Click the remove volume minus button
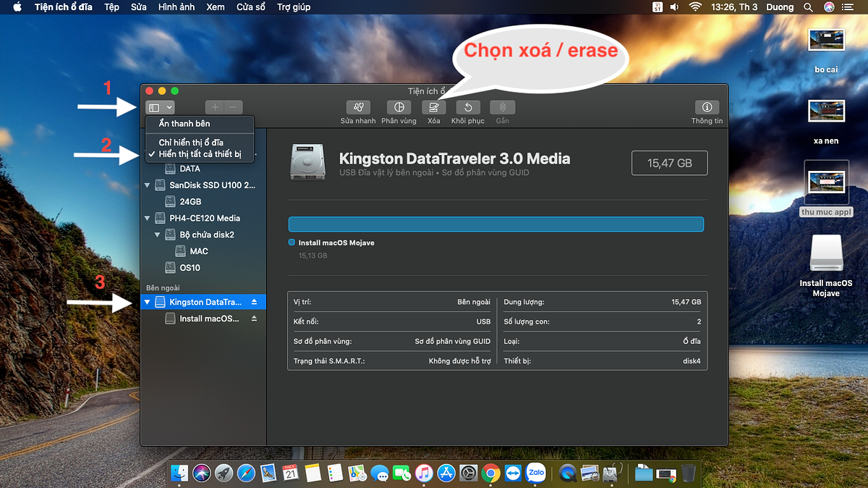Viewport: 868px width, 488px height. pos(233,107)
